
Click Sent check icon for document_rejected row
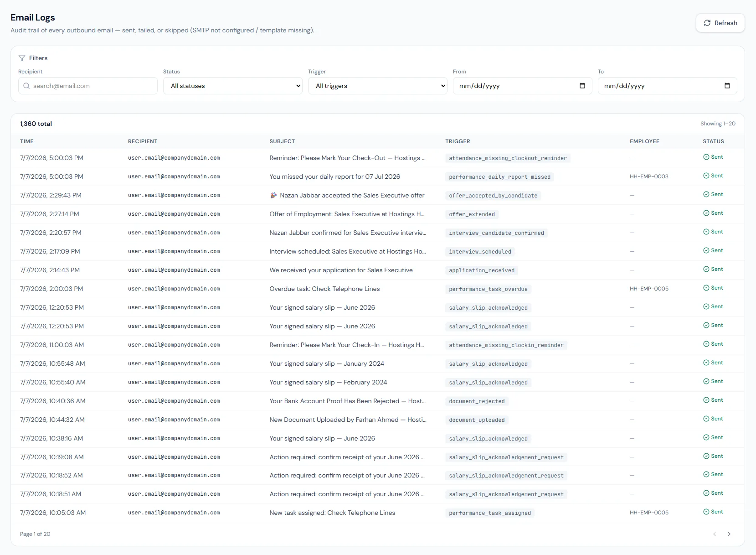point(706,400)
